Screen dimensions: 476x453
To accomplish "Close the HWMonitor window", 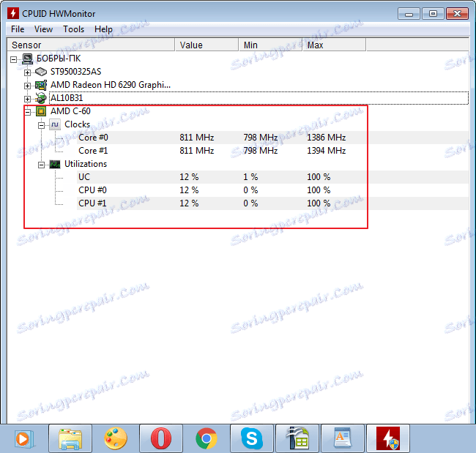I will tap(457, 14).
